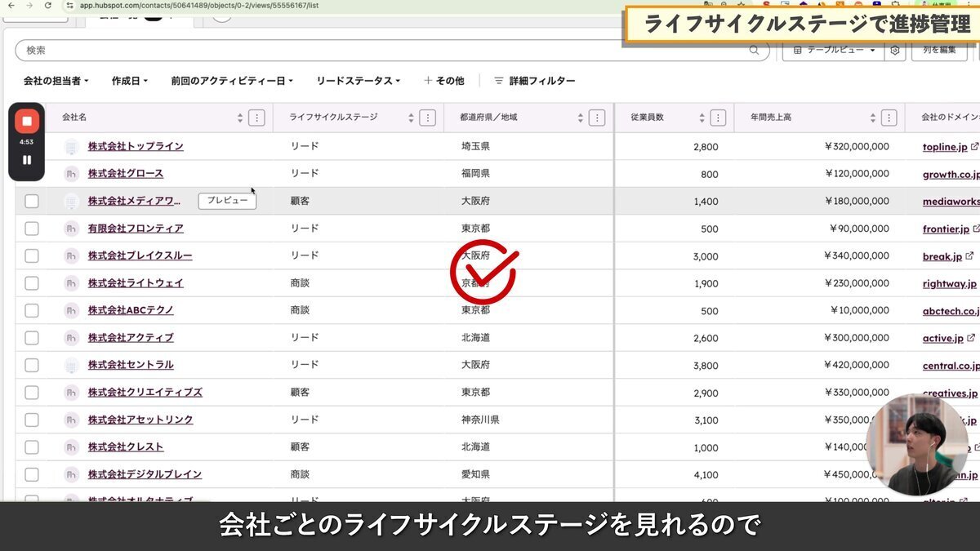Pause the recording via the pause icon

pos(25,160)
